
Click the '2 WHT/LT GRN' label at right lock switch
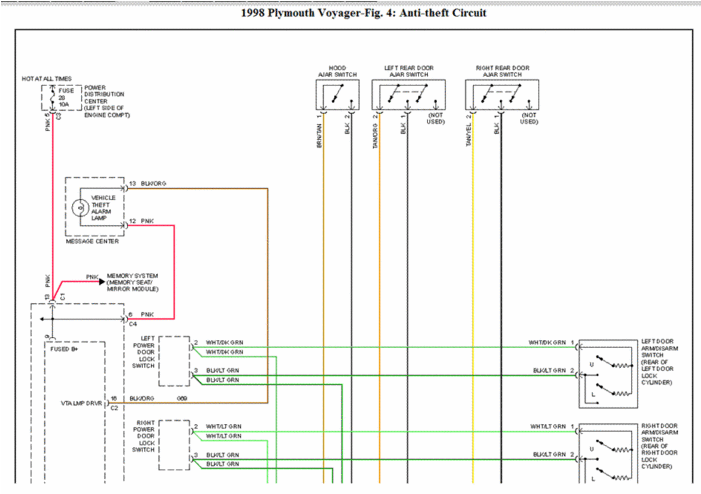click(x=218, y=426)
